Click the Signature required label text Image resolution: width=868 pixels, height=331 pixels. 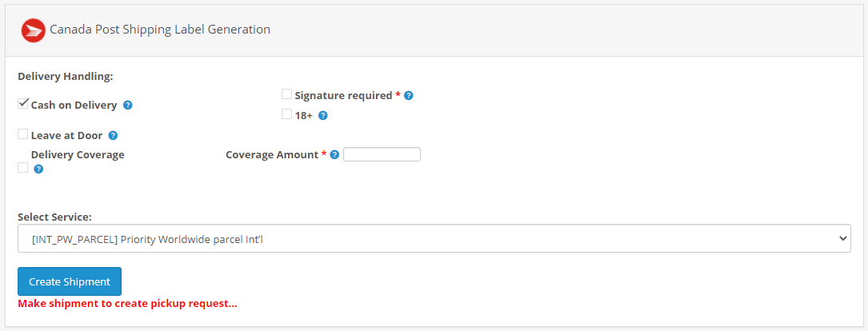tap(344, 96)
